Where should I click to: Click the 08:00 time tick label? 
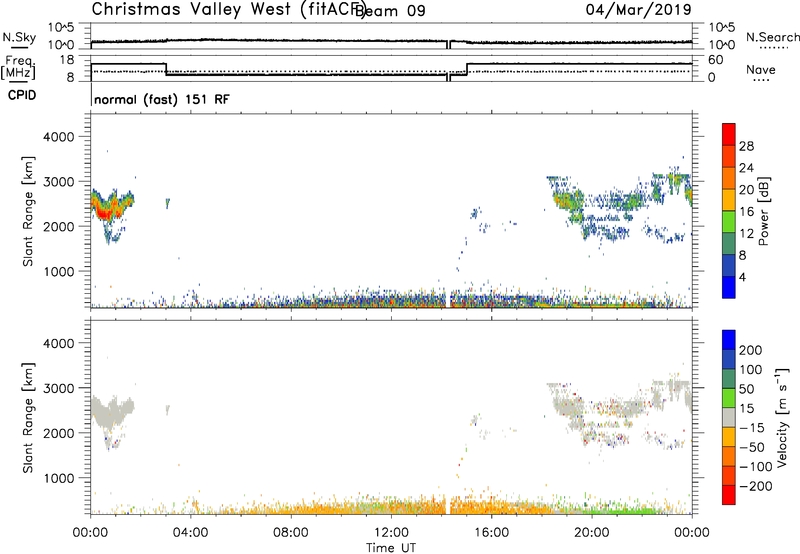[291, 533]
